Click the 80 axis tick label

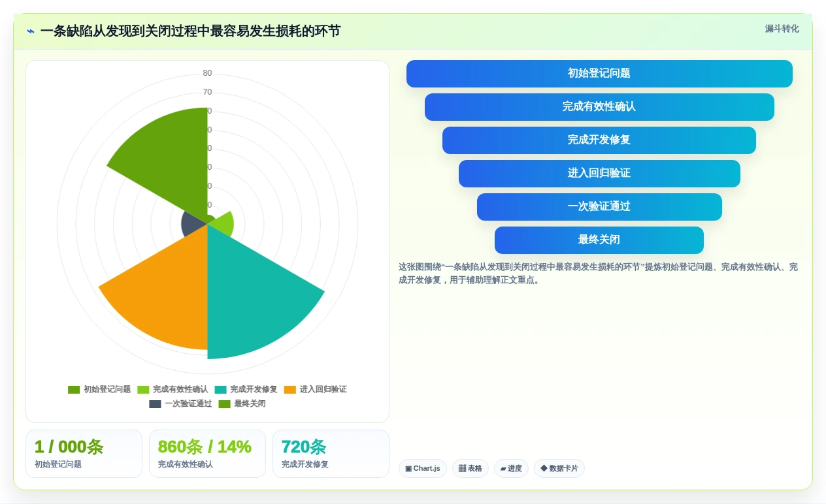[207, 73]
